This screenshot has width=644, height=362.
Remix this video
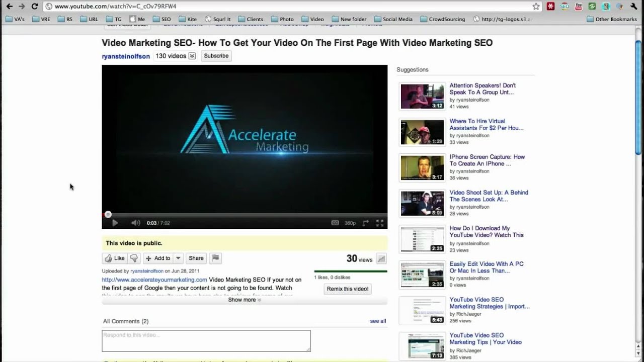tap(348, 289)
